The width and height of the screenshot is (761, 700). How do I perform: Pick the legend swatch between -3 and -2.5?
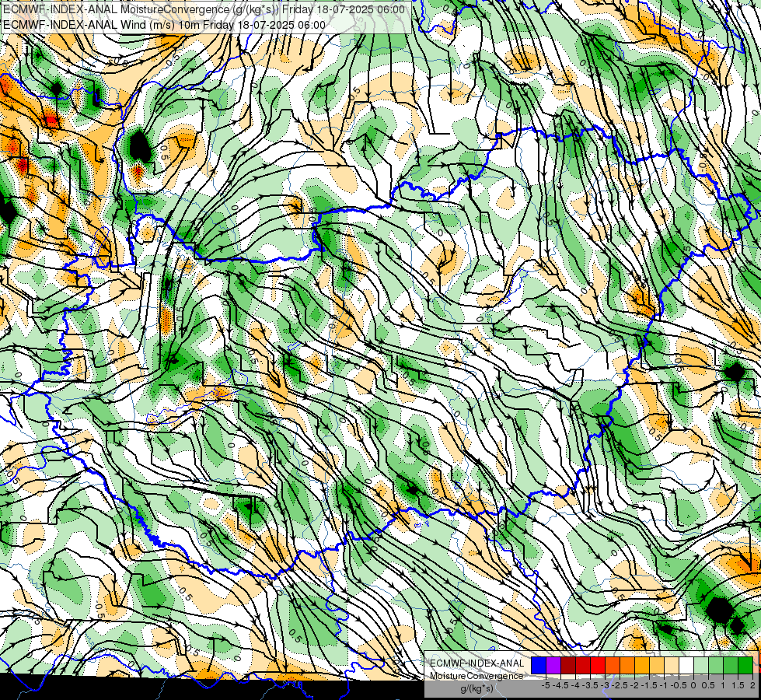pos(613,666)
